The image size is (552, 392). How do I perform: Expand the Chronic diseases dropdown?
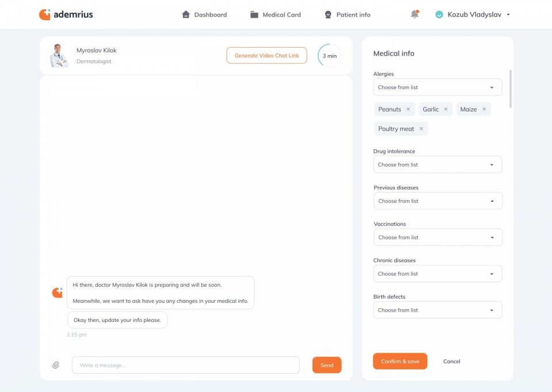tap(437, 274)
